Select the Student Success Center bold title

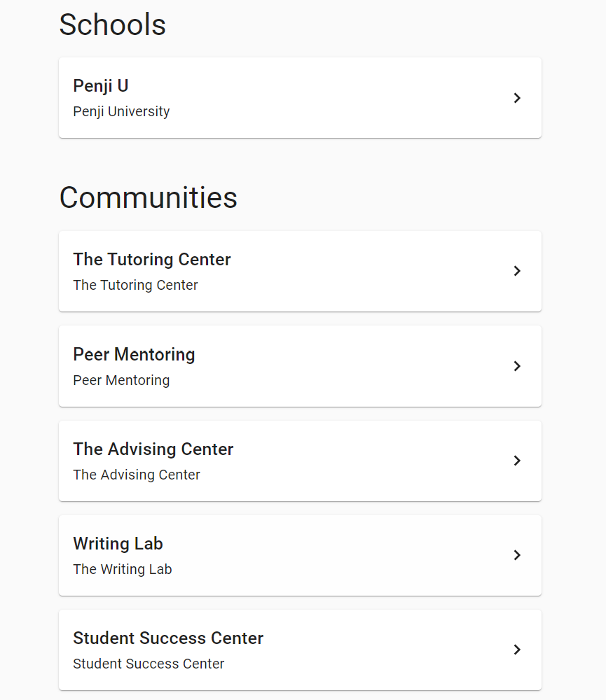click(x=168, y=638)
